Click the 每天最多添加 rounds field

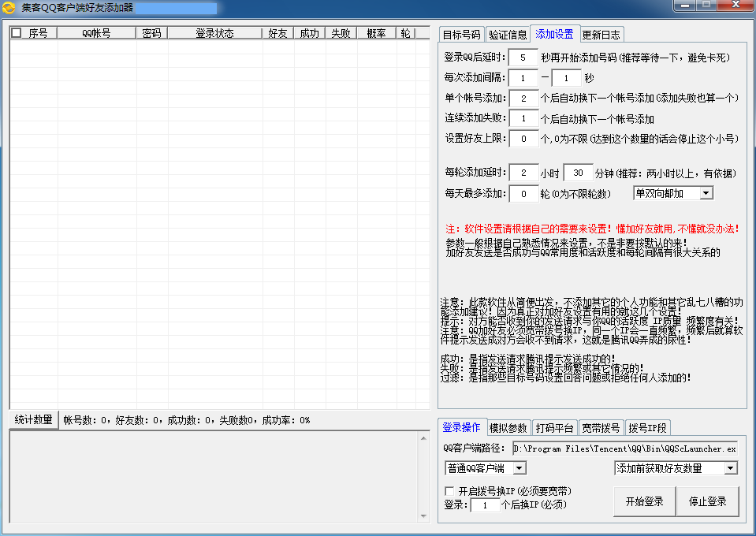tap(523, 194)
